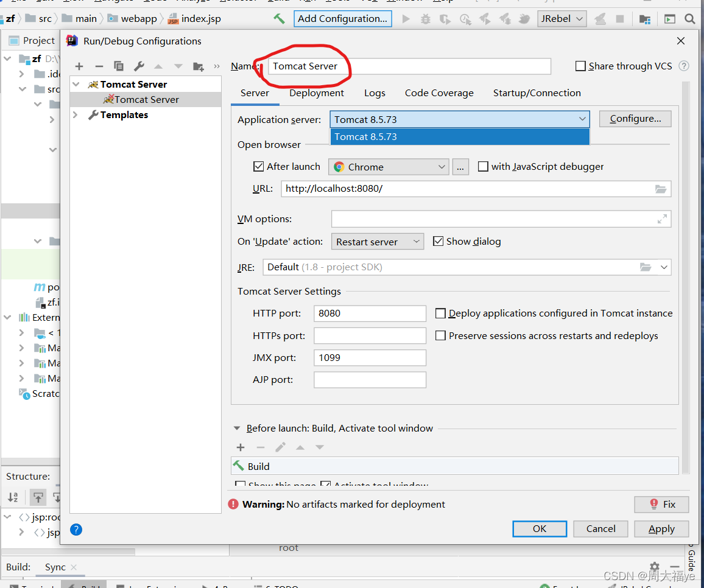Open Sync tab in Build panel
704x588 pixels.
coord(55,567)
